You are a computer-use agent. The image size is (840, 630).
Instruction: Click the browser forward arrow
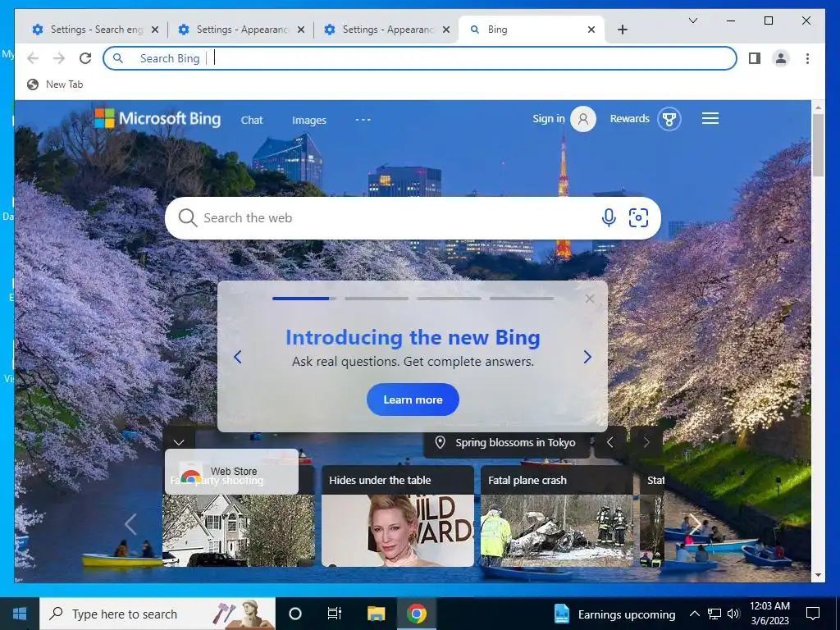click(59, 58)
